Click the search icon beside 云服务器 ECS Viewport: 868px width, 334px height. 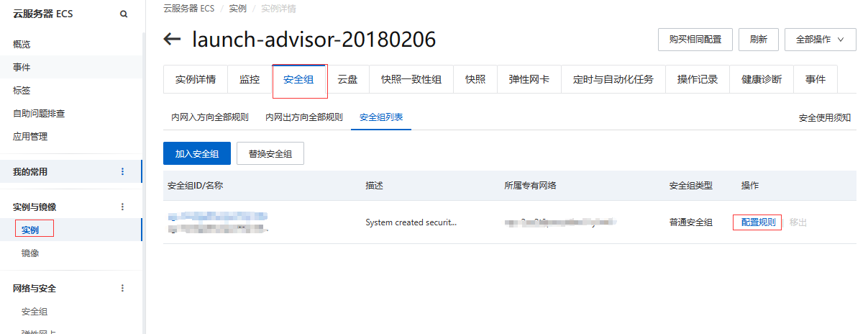tap(124, 14)
